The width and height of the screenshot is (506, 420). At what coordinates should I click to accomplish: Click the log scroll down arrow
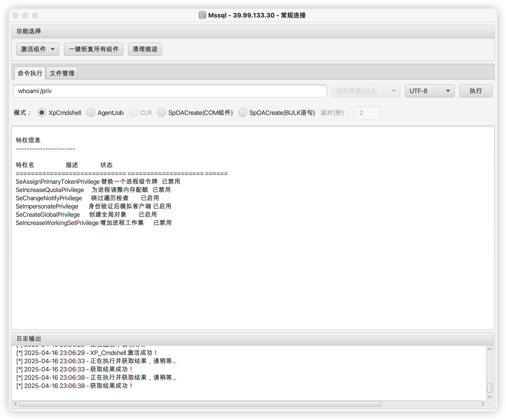(x=490, y=397)
